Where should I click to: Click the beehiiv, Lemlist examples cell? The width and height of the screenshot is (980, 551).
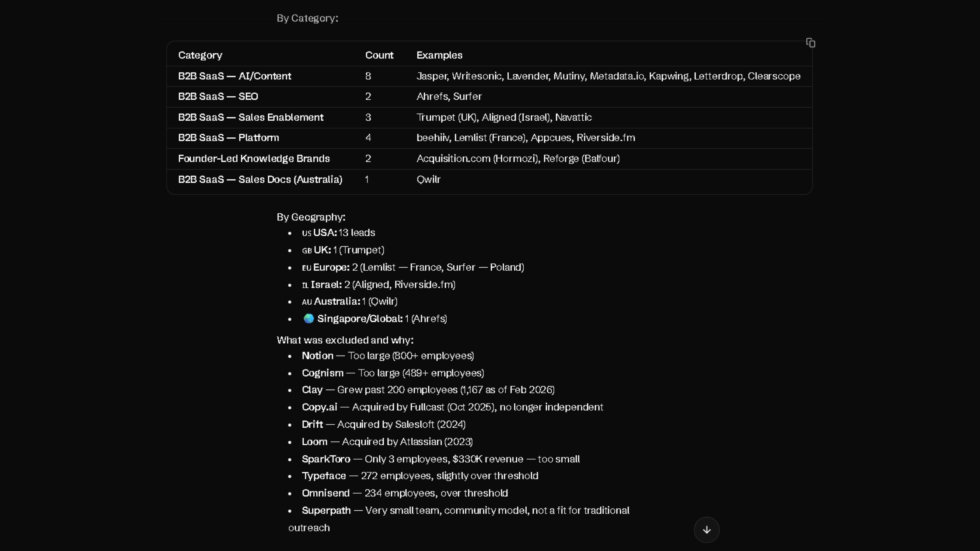pyautogui.click(x=526, y=138)
